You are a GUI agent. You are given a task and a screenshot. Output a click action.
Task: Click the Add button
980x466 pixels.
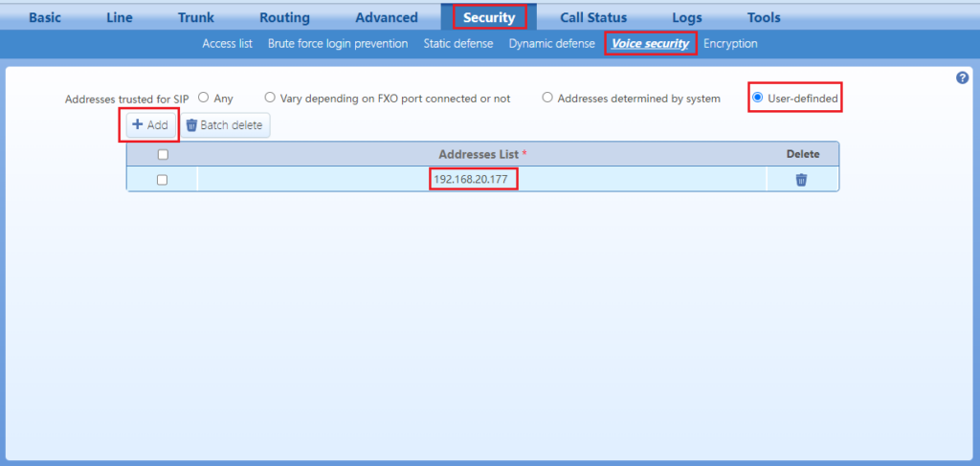(x=149, y=125)
